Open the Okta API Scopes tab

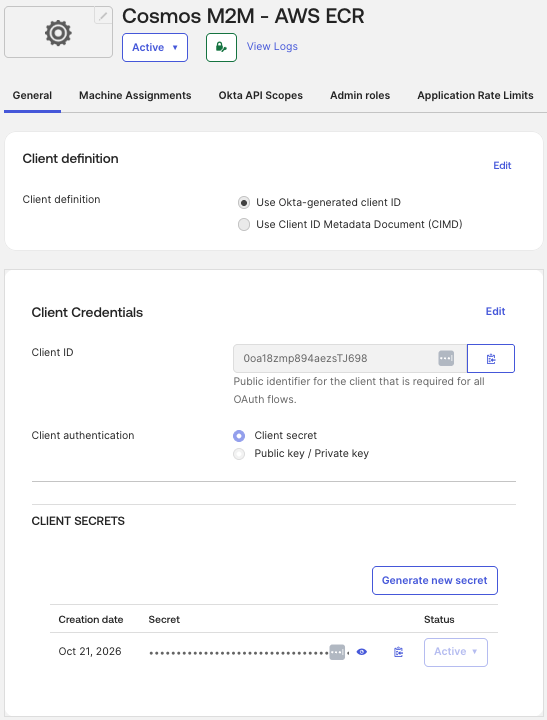coord(260,96)
